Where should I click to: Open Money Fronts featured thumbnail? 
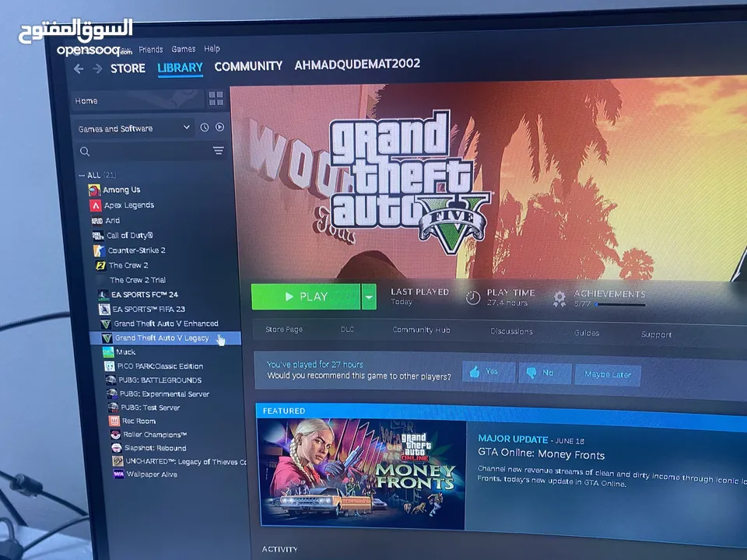coord(362,474)
